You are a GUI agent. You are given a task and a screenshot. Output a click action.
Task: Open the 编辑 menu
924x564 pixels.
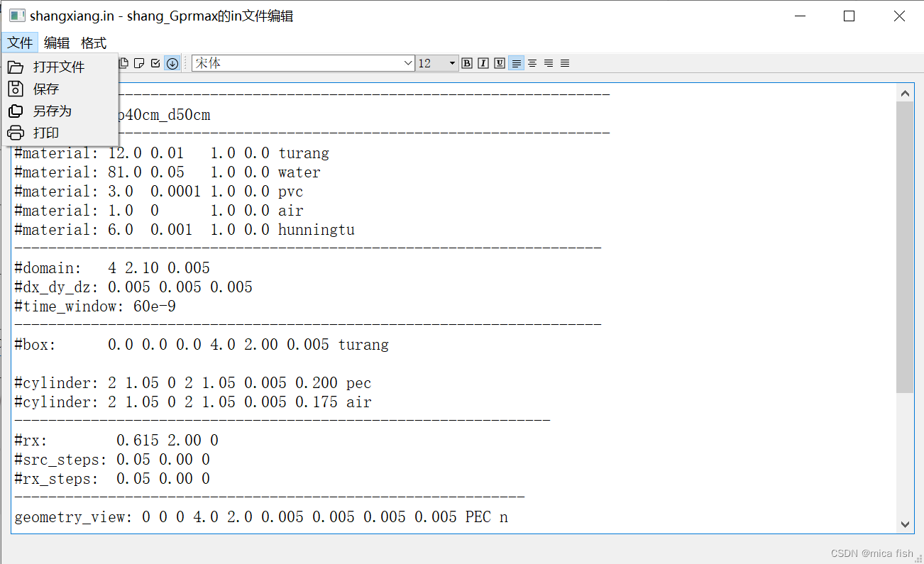57,43
